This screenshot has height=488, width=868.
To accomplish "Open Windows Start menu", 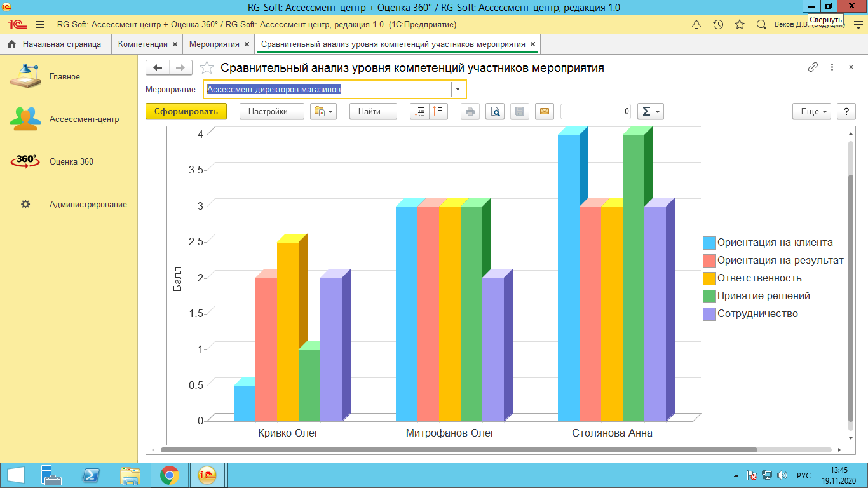I will pos(15,475).
